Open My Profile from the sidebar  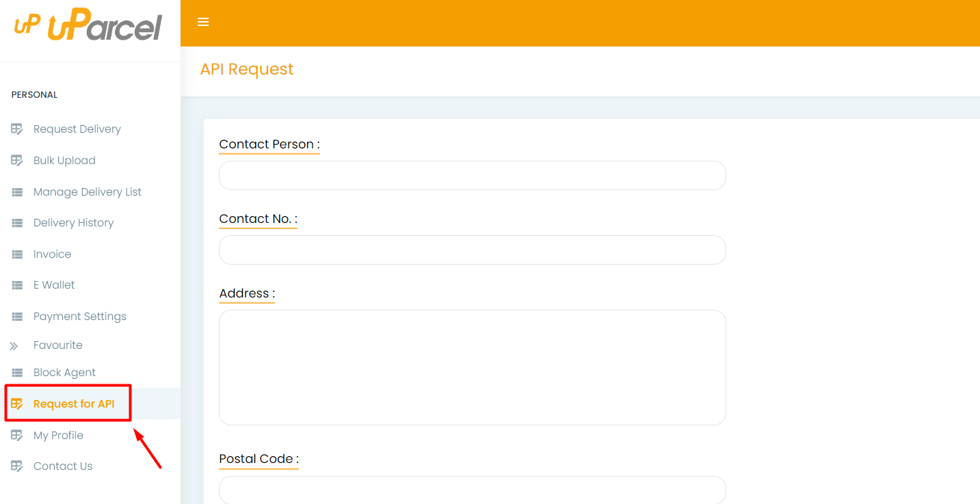58,436
